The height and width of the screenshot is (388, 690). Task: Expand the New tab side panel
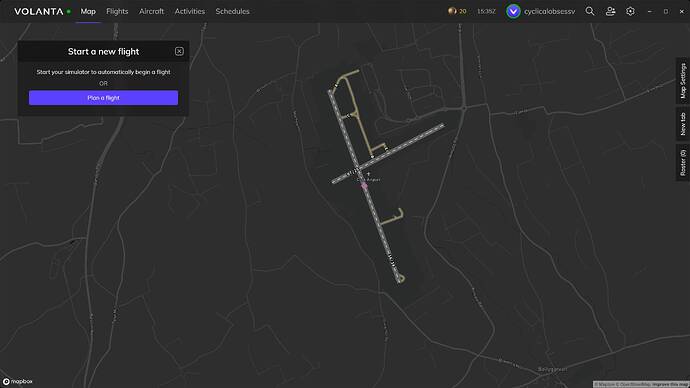click(x=683, y=124)
